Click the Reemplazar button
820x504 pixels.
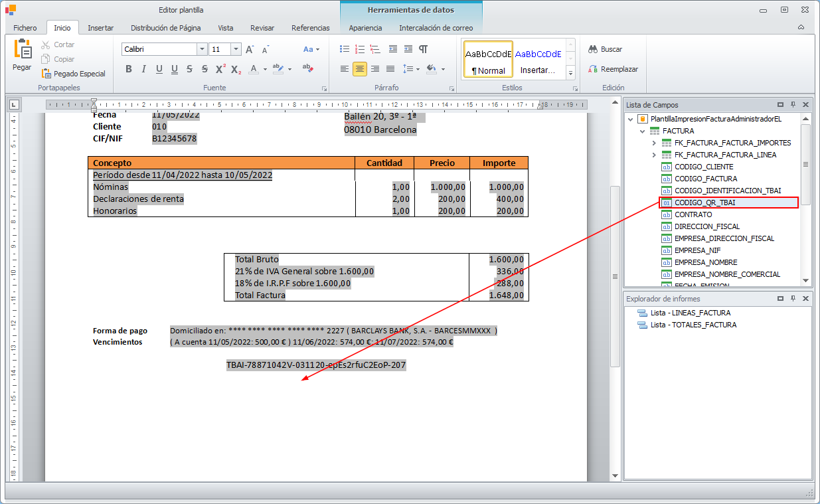(612, 69)
